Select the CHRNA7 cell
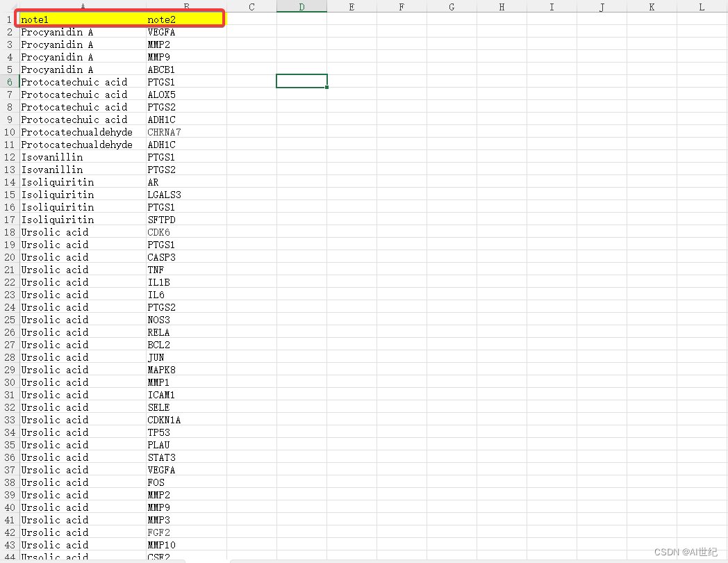The image size is (728, 563). pyautogui.click(x=186, y=132)
